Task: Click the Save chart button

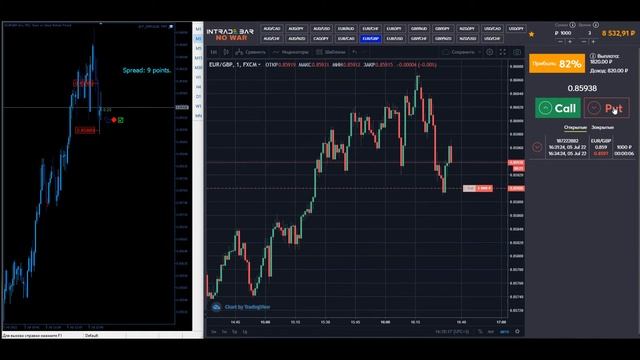Action: point(459,52)
